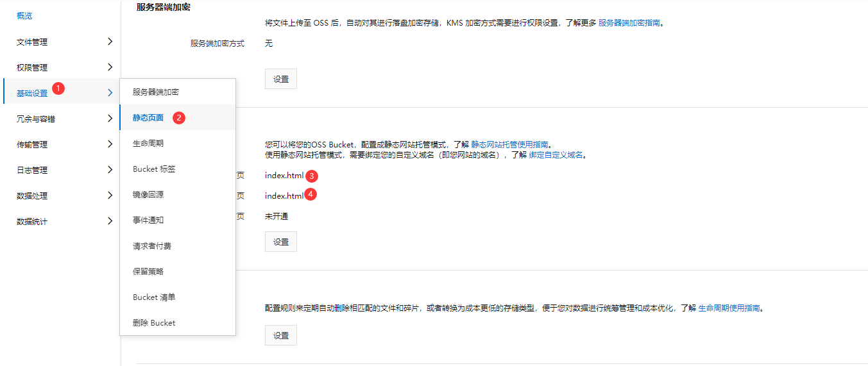Open the 绑定自定义域名 link
Image resolution: width=868 pixels, height=366 pixels.
[x=556, y=155]
